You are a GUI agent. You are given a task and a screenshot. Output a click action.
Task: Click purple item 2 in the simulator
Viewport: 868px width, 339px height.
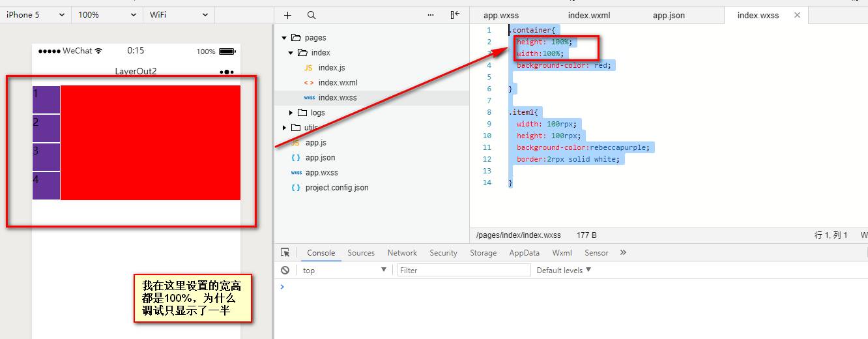point(46,128)
